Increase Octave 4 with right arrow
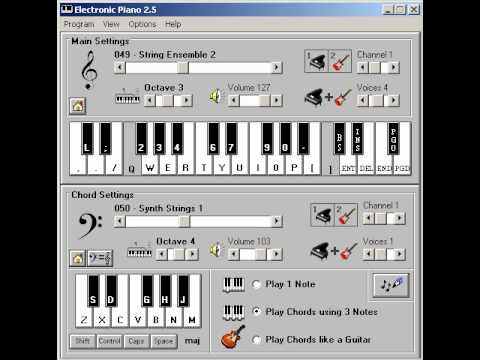This screenshot has height=360, width=480. coord(192,254)
